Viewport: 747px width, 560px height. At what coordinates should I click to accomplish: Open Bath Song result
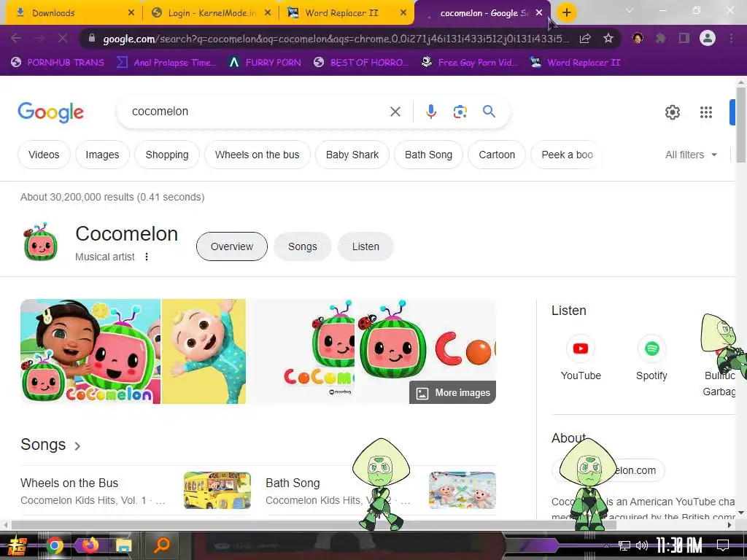point(293,483)
